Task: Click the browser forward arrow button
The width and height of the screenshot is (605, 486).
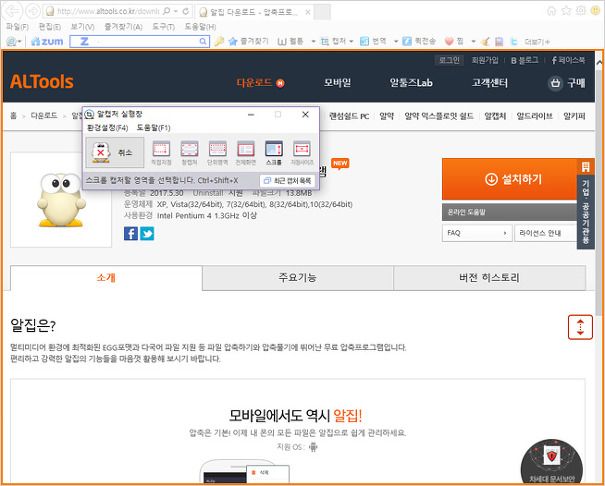Action: tap(32, 11)
